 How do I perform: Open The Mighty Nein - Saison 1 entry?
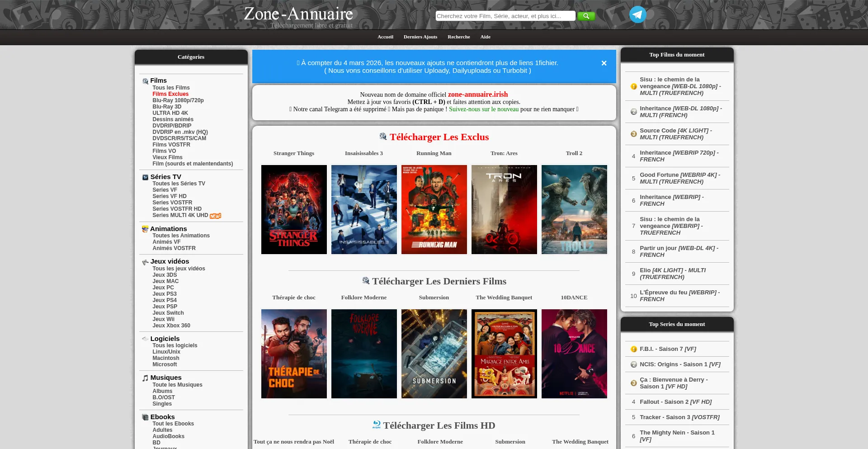(x=677, y=436)
